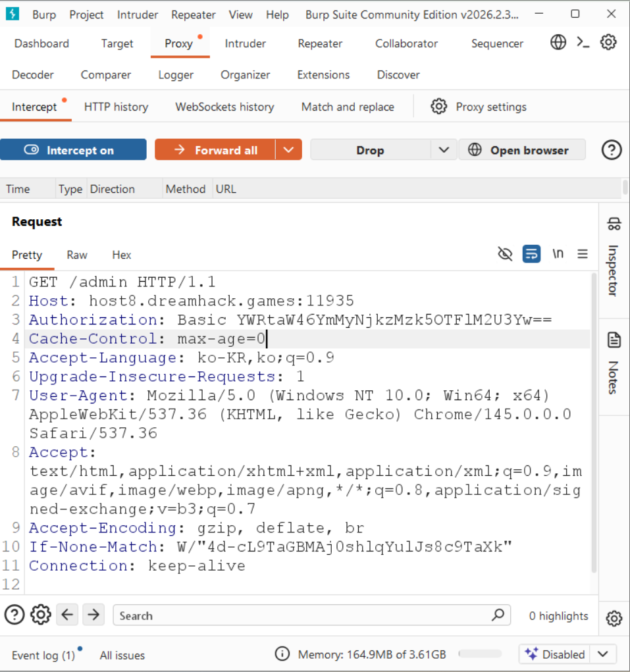Switch to the Comparer tab
This screenshot has height=672, width=630.
106,74
